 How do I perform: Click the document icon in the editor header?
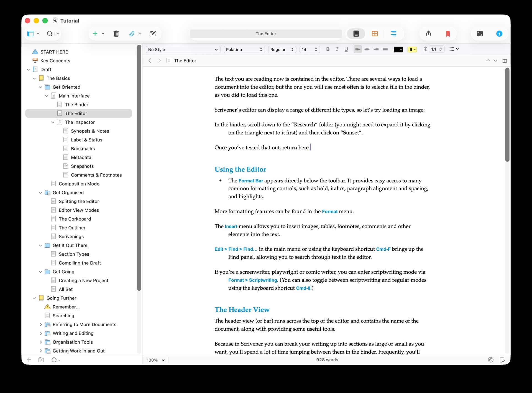pyautogui.click(x=169, y=60)
